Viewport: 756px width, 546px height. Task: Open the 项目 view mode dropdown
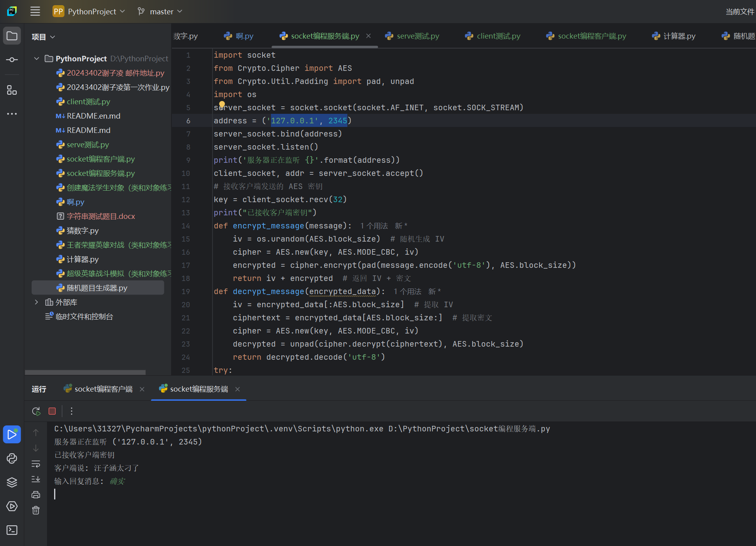43,37
